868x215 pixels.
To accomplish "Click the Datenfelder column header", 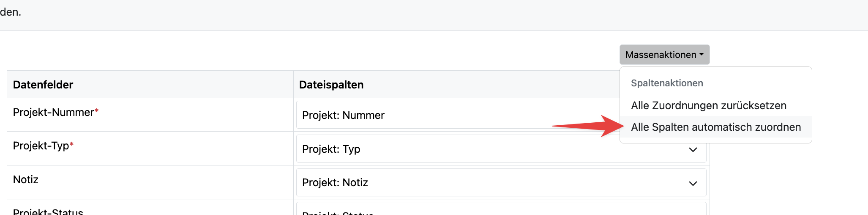I will [43, 85].
